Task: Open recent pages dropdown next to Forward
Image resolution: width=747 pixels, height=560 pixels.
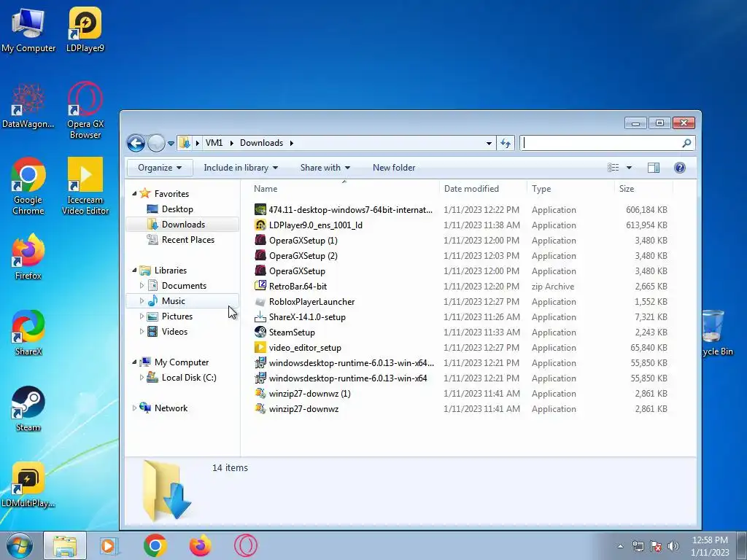Action: point(171,144)
